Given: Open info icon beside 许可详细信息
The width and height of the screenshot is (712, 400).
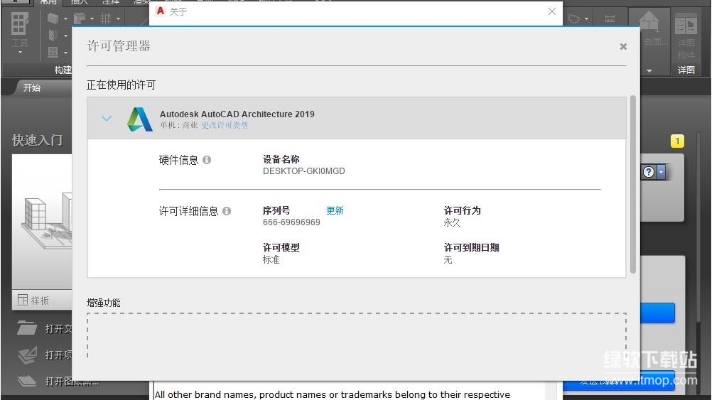Looking at the screenshot, I should pos(227,211).
